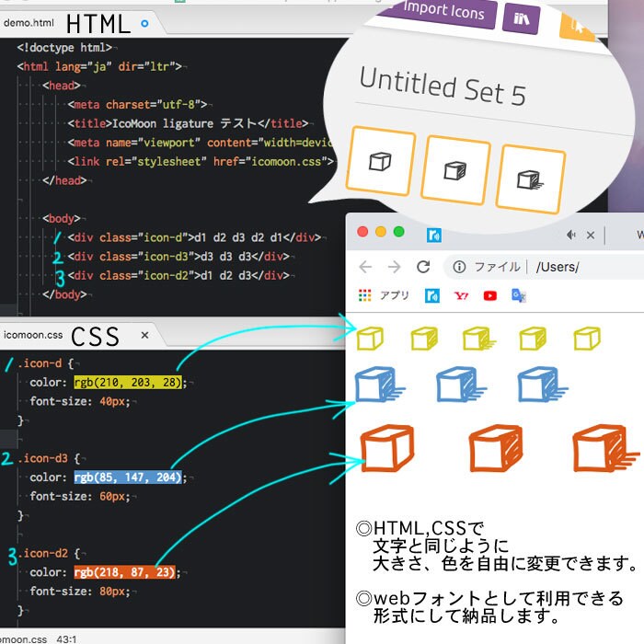Click the link rel="stylesheet" icomoon.css line

(201, 161)
